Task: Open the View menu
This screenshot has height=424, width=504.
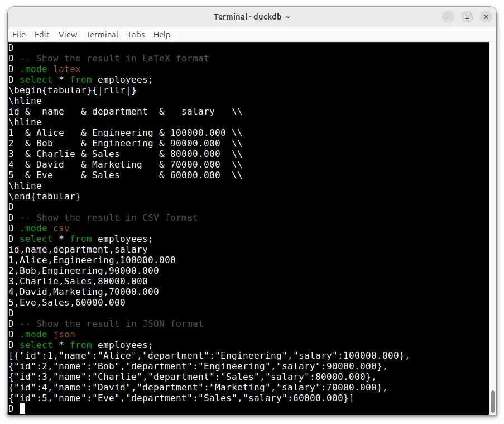Action: click(x=68, y=35)
